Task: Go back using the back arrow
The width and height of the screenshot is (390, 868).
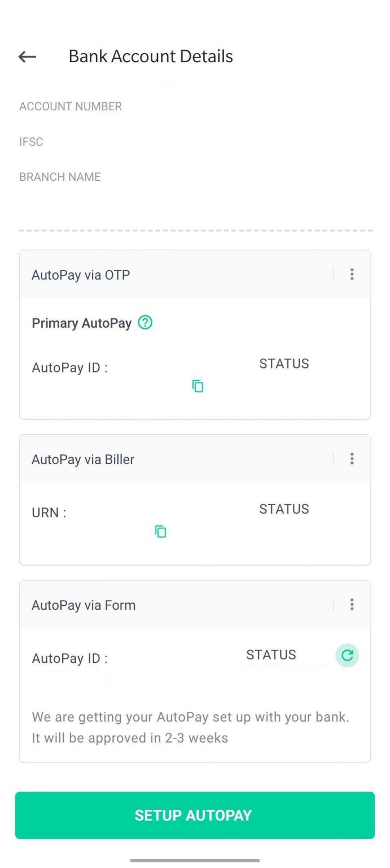Action: click(27, 57)
